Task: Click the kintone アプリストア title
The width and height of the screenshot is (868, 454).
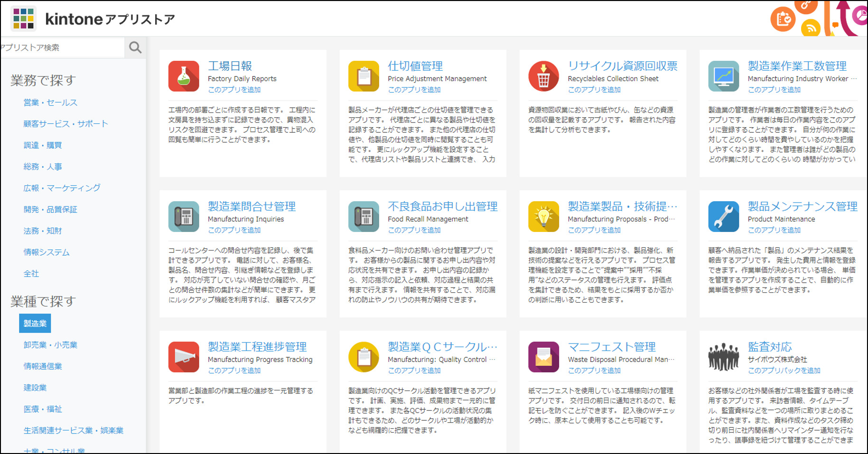Action: point(110,19)
